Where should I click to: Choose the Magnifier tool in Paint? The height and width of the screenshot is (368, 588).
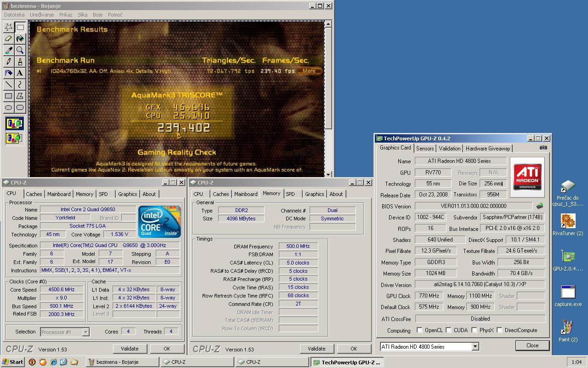pos(20,50)
